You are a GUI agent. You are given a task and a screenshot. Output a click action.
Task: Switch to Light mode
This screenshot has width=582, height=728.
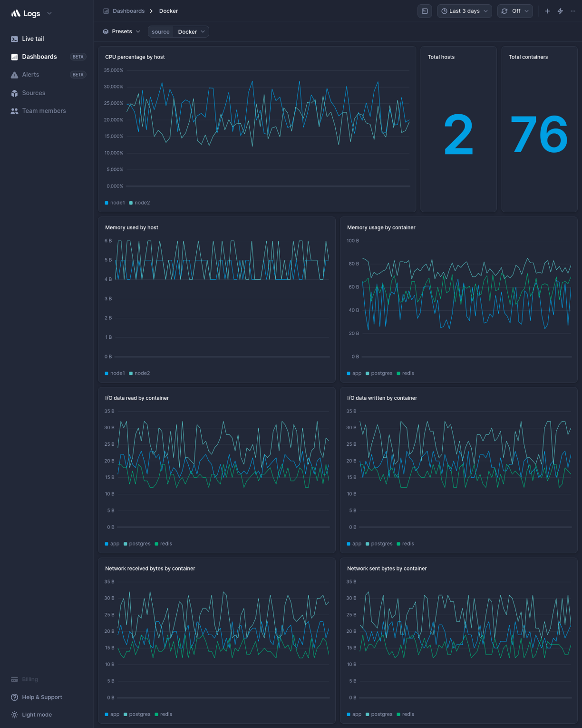point(37,714)
